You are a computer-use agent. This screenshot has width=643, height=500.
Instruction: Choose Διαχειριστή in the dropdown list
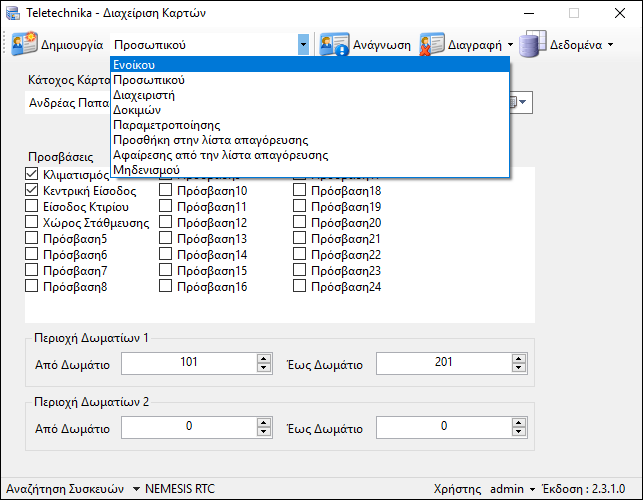tap(145, 95)
